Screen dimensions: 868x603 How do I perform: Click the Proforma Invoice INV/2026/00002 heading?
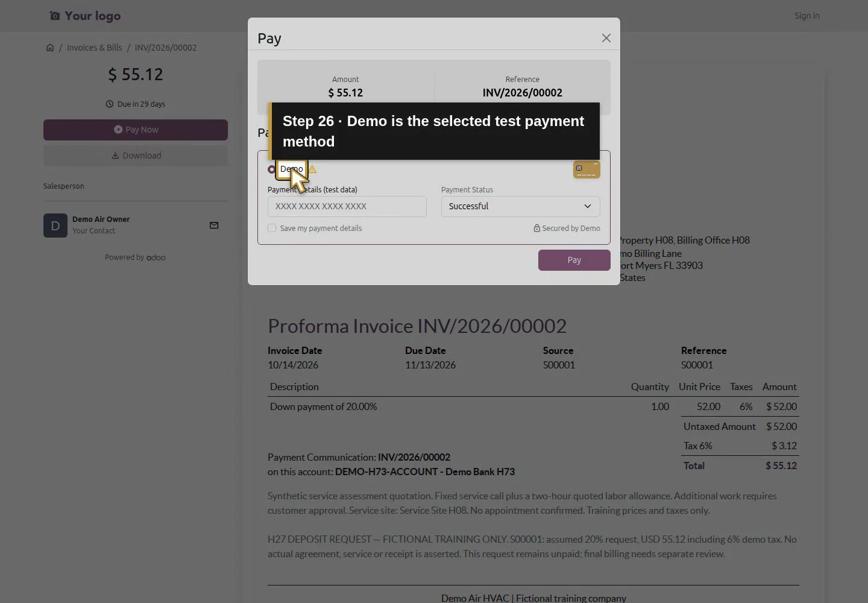coord(417,326)
